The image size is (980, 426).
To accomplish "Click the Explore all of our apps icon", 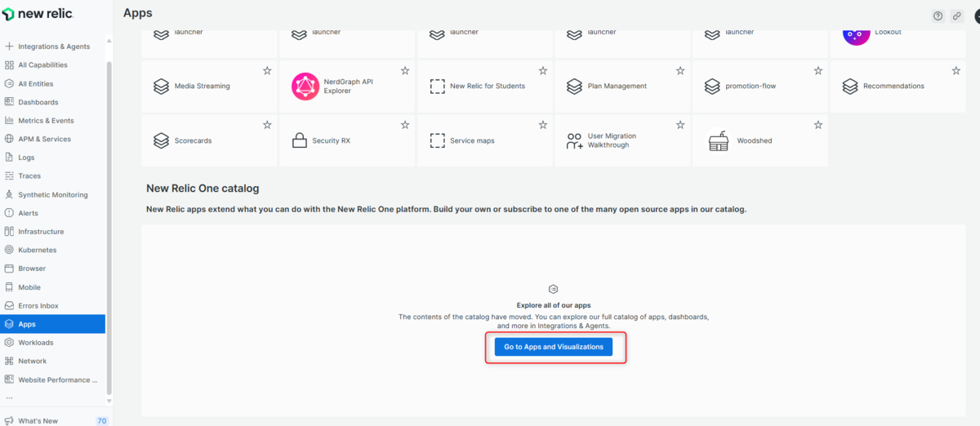I will point(553,289).
